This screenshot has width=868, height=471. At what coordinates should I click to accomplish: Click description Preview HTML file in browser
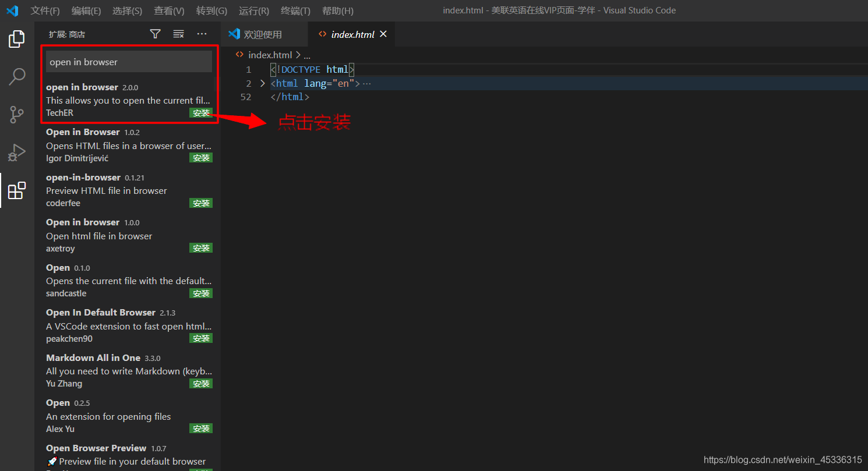[107, 190]
